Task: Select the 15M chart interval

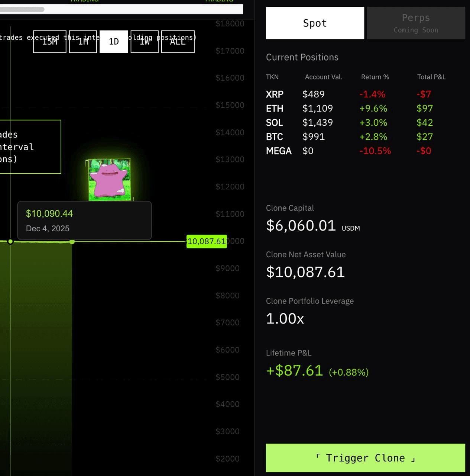Action: pyautogui.click(x=50, y=42)
